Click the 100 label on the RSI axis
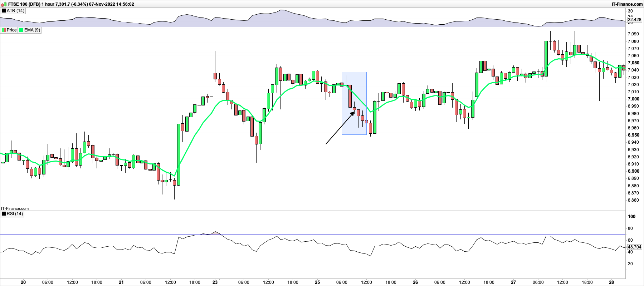 coord(631,216)
